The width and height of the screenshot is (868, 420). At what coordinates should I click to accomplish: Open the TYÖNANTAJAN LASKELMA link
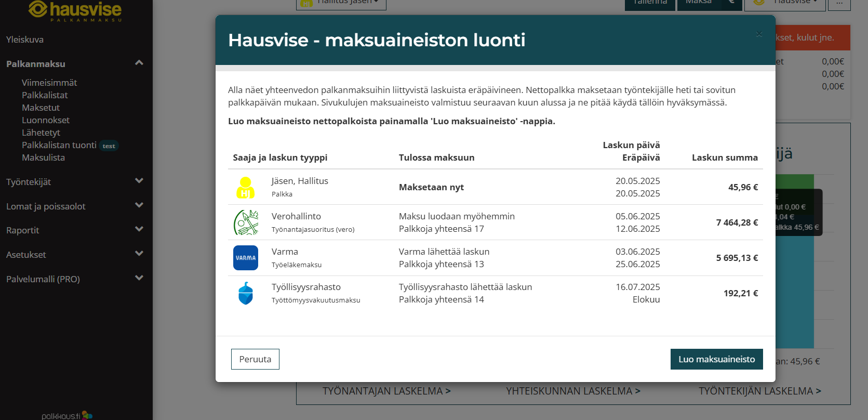(x=386, y=391)
